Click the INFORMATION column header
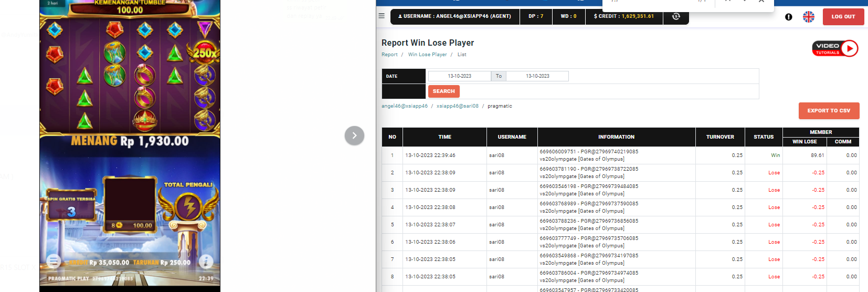868x292 pixels. [616, 137]
